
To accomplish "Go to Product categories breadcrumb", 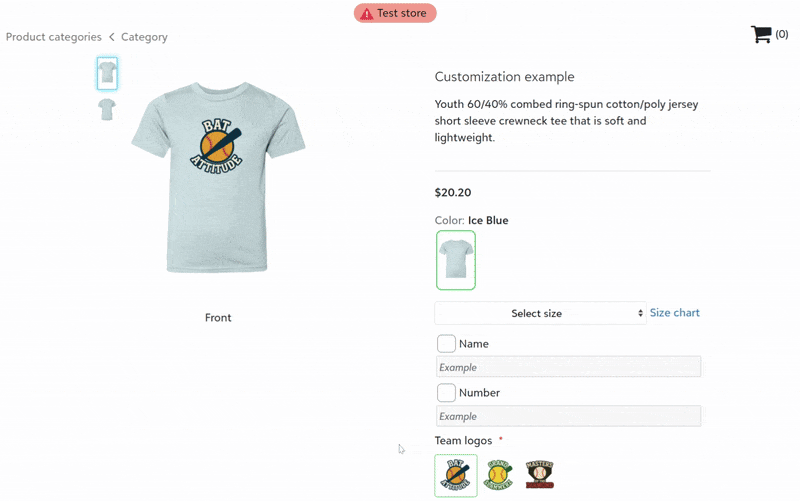I will pyautogui.click(x=54, y=37).
